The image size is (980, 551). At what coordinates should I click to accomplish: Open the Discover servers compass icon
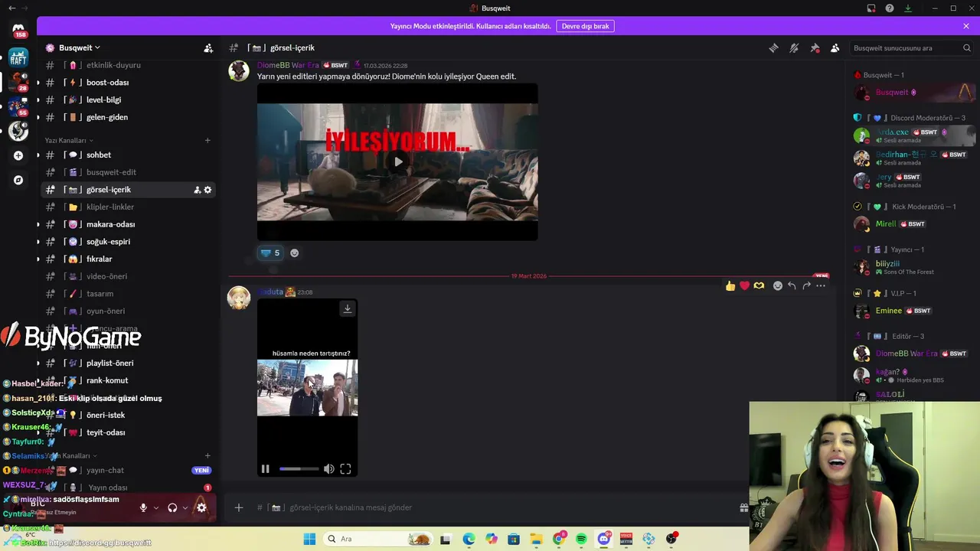pyautogui.click(x=18, y=181)
